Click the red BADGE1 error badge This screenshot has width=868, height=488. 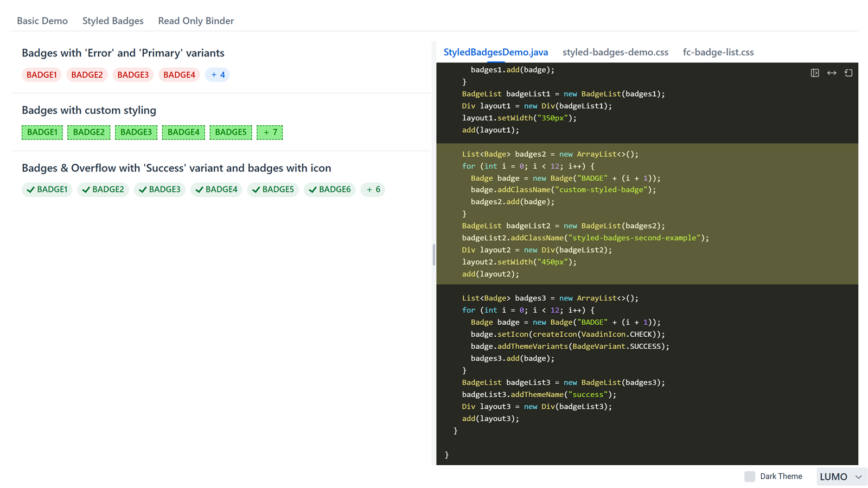[42, 75]
